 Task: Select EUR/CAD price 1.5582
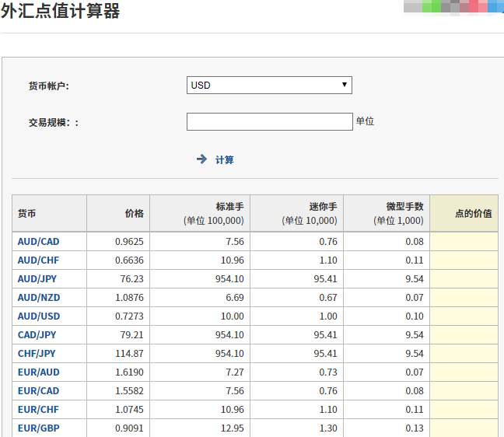[129, 390]
